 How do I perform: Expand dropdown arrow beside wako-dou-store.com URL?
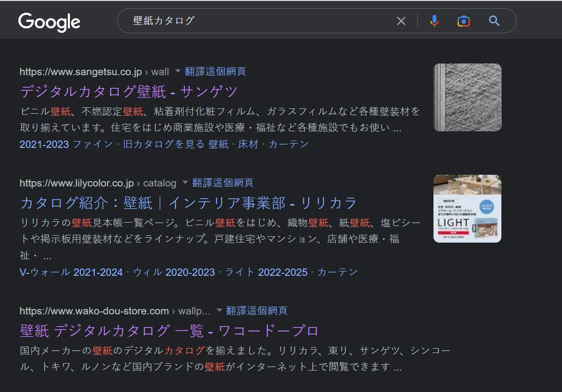click(219, 310)
